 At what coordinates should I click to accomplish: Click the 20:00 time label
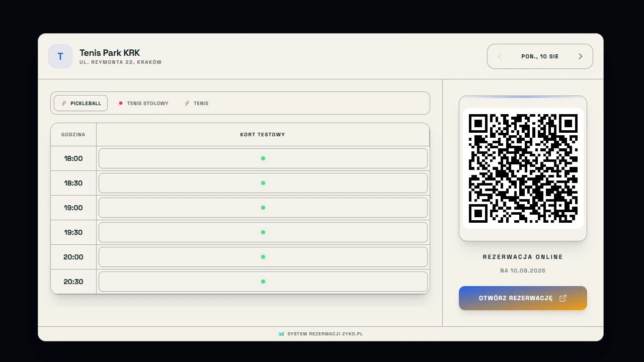click(73, 257)
